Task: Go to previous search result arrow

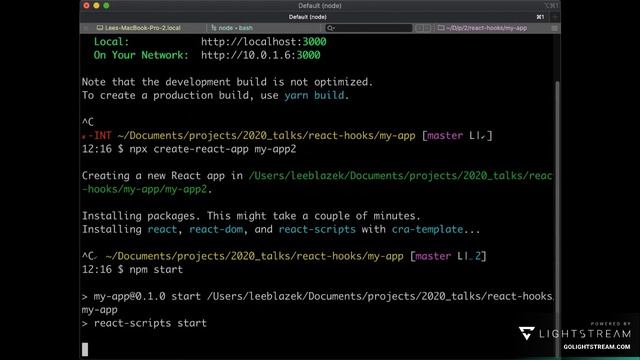Action: coord(419,28)
